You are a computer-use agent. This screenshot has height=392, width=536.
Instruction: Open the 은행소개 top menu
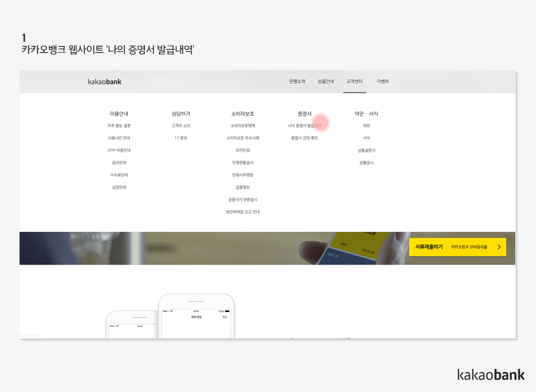pyautogui.click(x=297, y=81)
